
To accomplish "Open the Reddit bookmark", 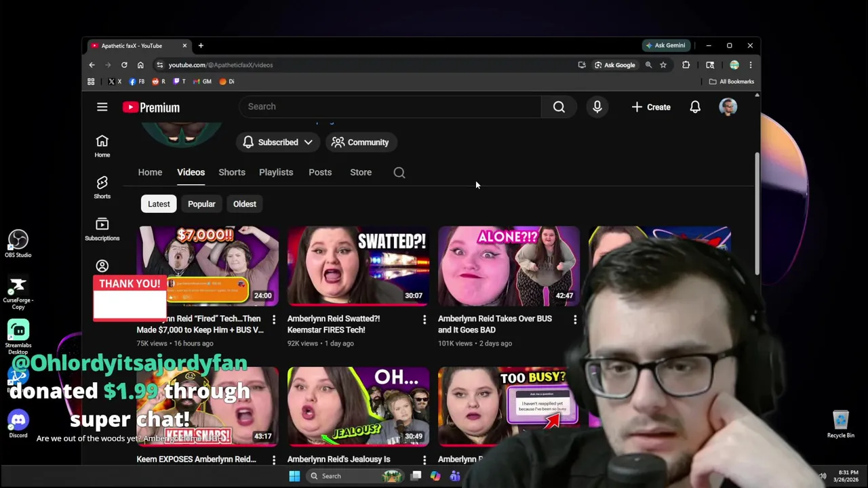I will point(158,81).
